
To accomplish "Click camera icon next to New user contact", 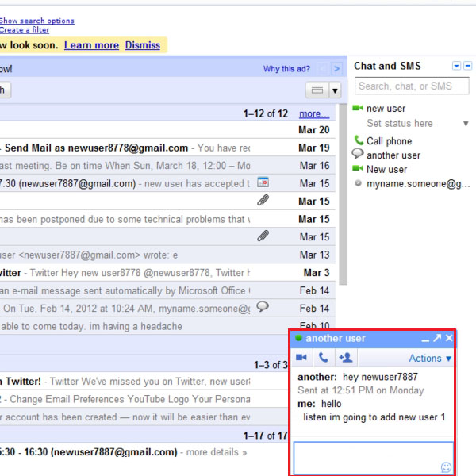I will click(358, 168).
